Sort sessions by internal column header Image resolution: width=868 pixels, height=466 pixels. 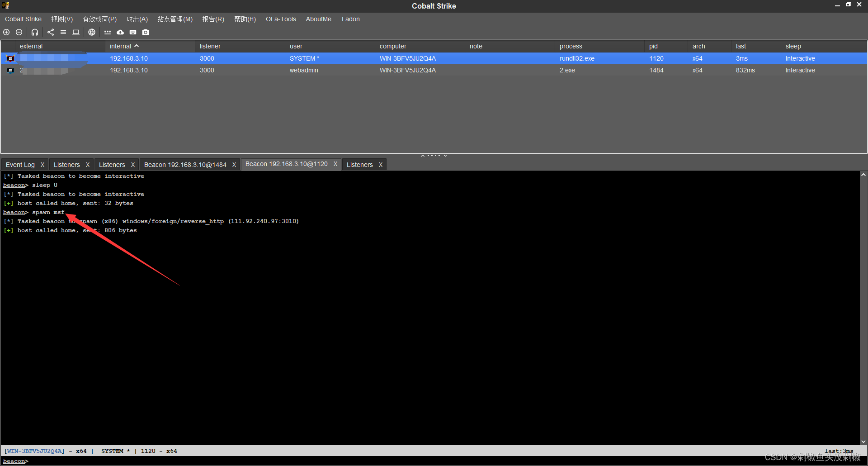point(150,46)
